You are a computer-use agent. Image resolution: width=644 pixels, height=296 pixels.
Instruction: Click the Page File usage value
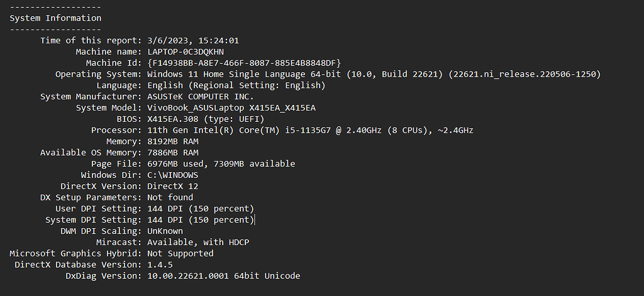[221, 164]
